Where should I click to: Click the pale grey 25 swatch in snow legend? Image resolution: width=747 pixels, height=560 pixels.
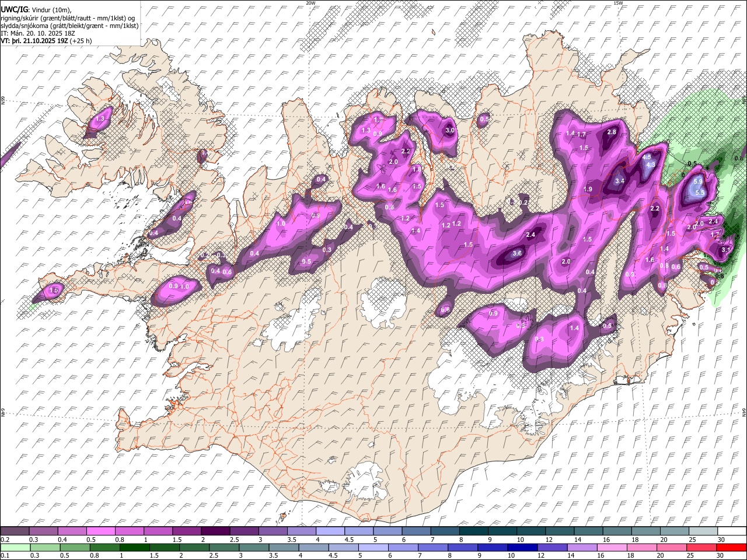click(x=702, y=531)
